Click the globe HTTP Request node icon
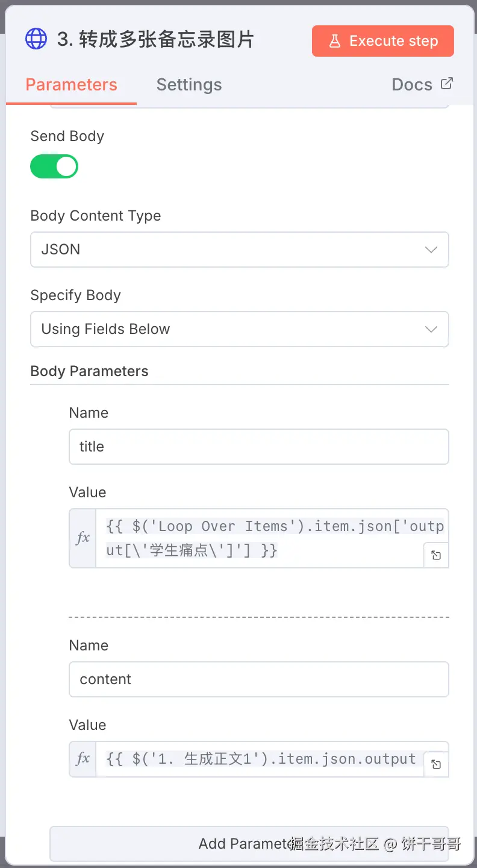Image resolution: width=477 pixels, height=868 pixels. point(36,39)
